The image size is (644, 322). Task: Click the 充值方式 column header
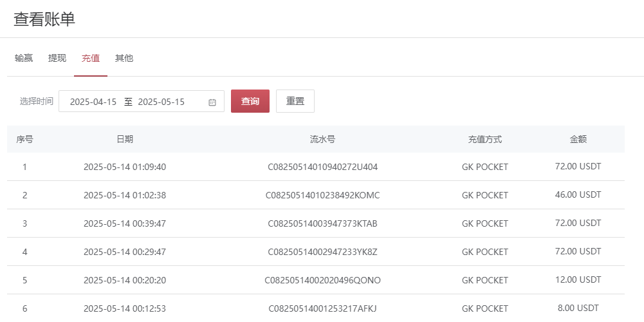point(484,139)
